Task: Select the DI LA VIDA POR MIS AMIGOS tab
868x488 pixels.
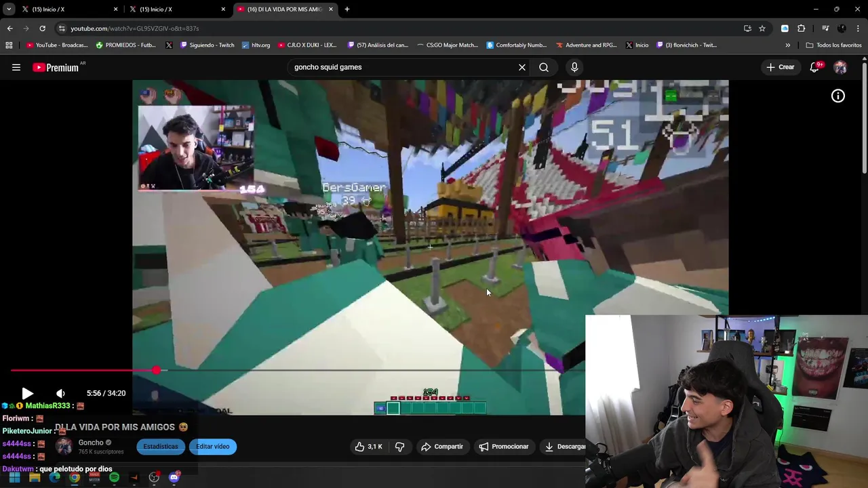Action: pyautogui.click(x=283, y=9)
